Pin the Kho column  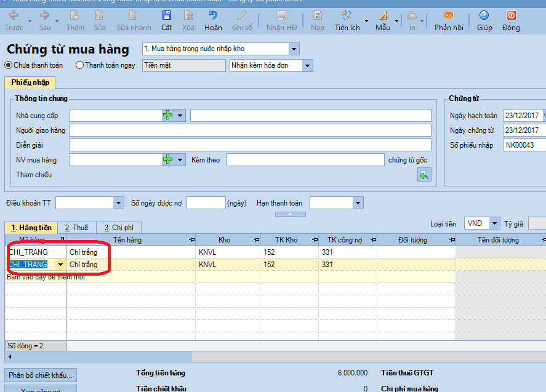(257, 240)
